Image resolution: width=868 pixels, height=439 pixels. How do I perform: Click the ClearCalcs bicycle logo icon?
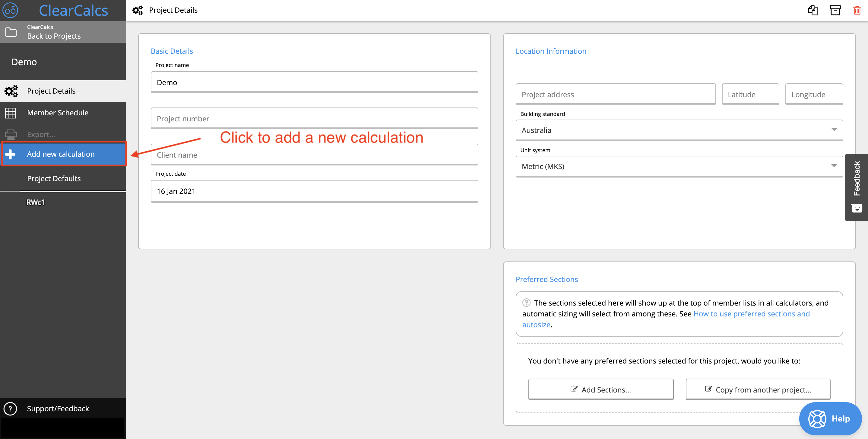[10, 10]
